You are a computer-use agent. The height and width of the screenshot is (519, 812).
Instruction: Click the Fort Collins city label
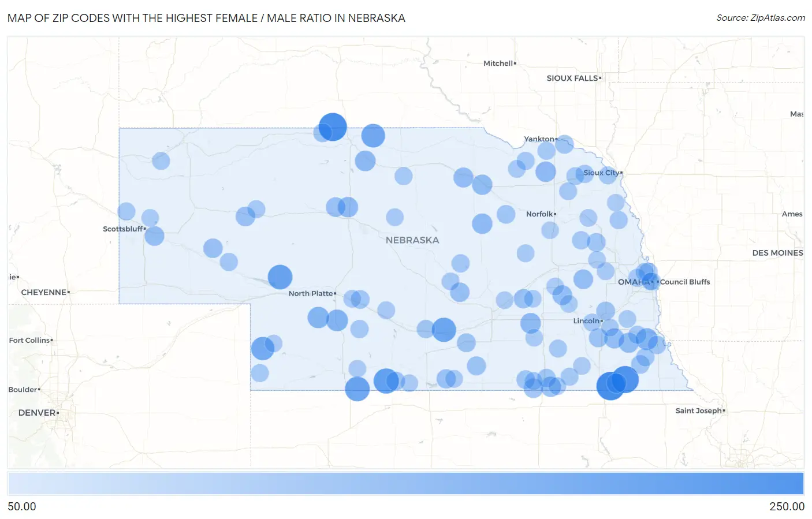point(29,340)
